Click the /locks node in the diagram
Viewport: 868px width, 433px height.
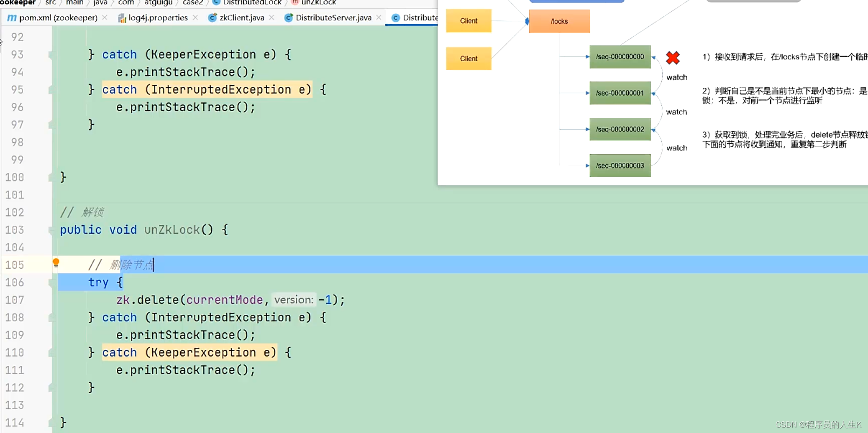[x=559, y=21]
